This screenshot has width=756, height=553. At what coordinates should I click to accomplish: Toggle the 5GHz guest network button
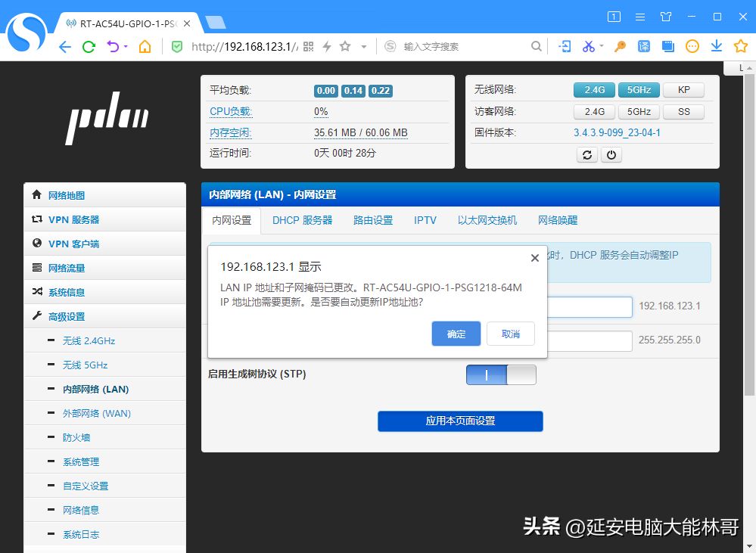(x=639, y=112)
